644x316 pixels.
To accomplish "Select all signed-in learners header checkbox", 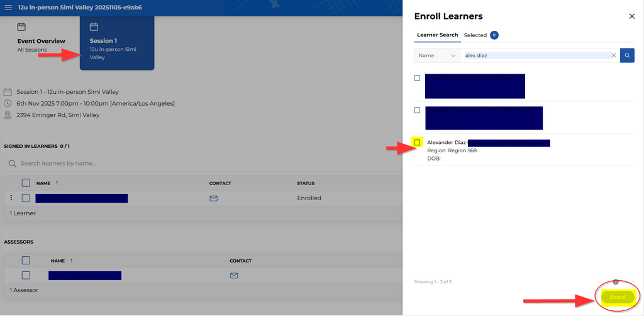I will click(x=26, y=183).
